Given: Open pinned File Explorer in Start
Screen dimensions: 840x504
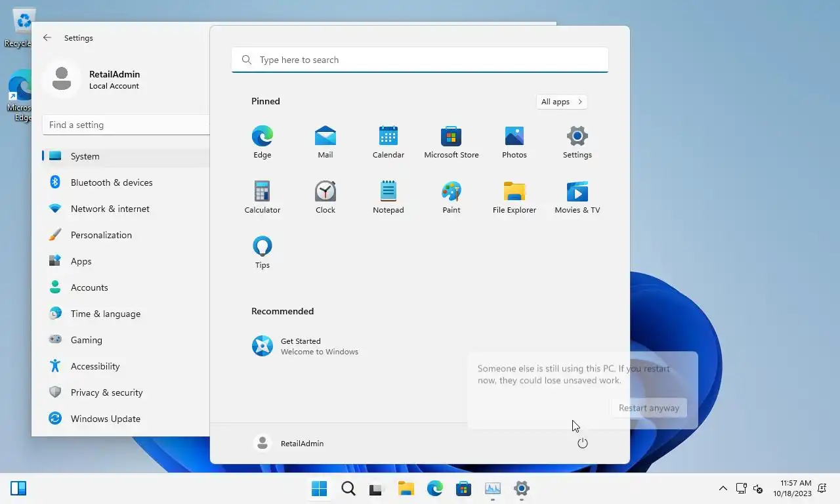Looking at the screenshot, I should [514, 198].
